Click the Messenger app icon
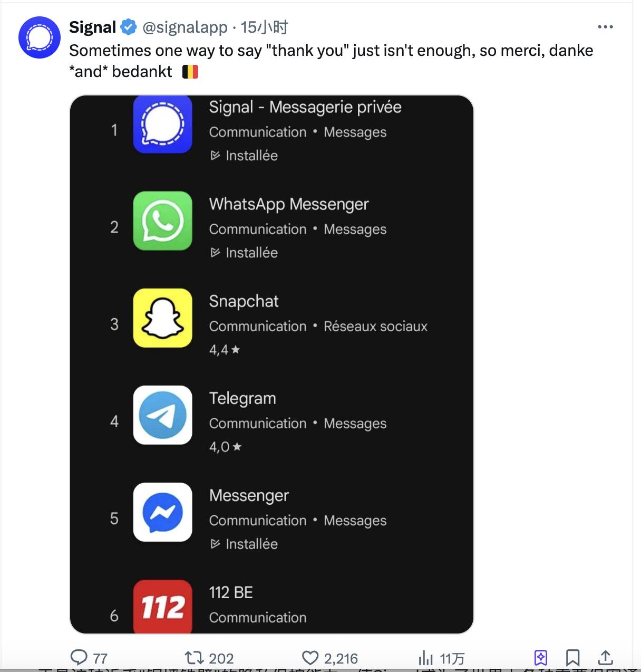 [162, 512]
